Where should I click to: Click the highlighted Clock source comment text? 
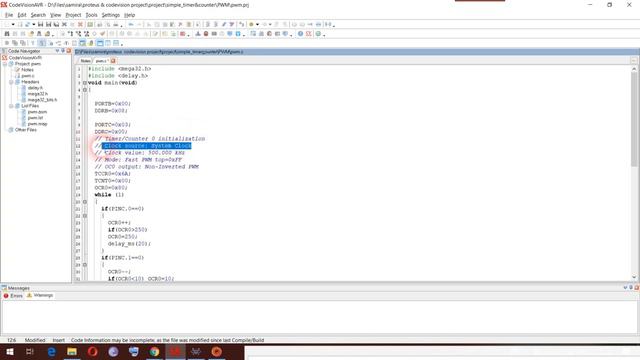[x=147, y=146]
